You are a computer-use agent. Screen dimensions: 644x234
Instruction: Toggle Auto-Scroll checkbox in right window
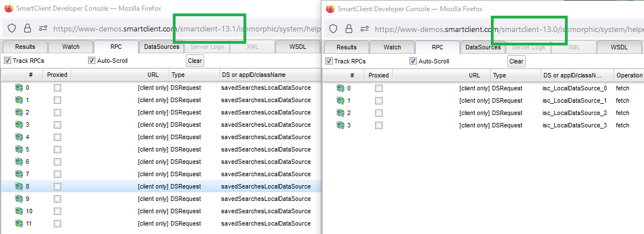coord(413,61)
